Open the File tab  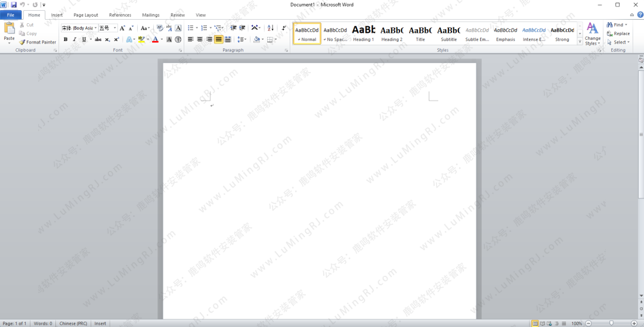(11, 15)
